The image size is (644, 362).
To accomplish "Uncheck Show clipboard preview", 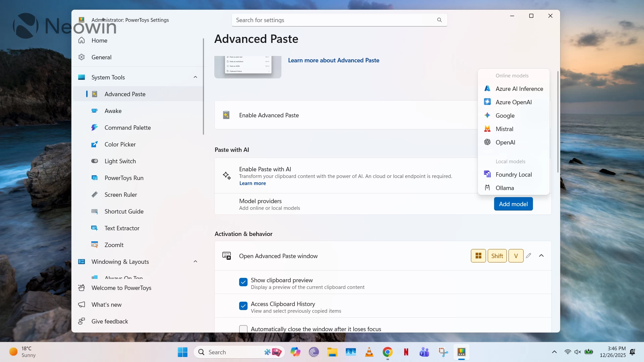I will (243, 282).
